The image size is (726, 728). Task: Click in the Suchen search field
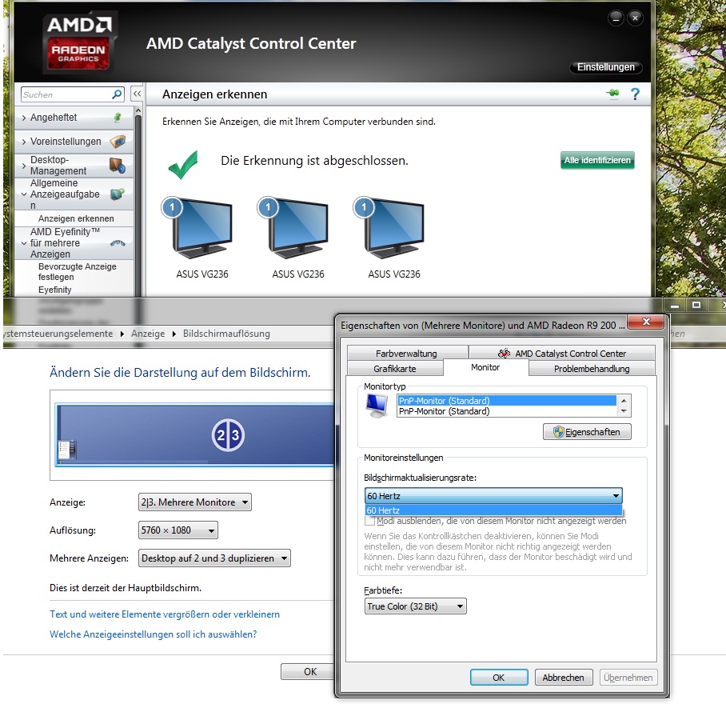coord(66,94)
